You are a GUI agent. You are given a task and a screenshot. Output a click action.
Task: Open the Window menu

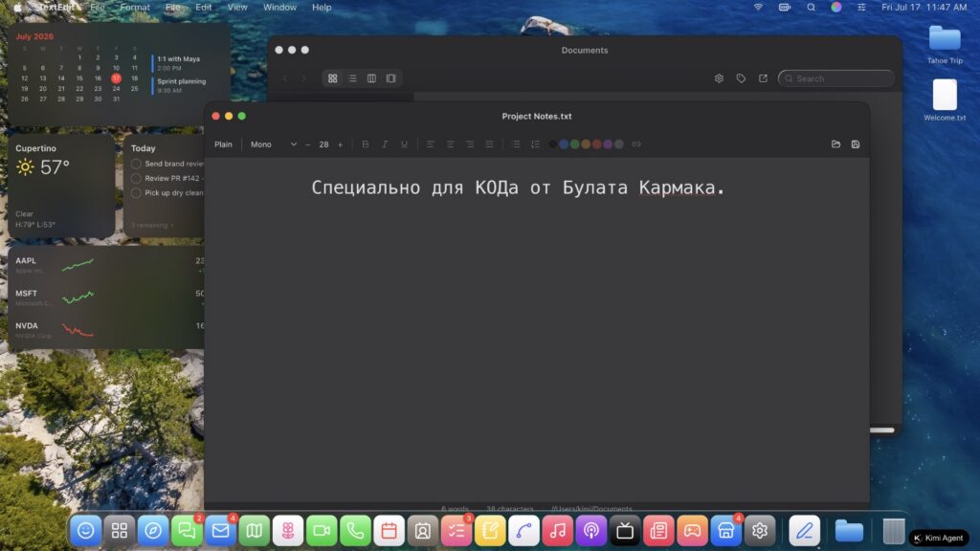[279, 8]
